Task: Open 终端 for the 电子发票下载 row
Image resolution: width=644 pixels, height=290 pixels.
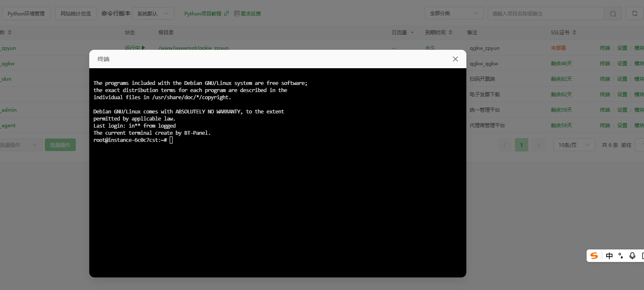Action: [x=605, y=95]
